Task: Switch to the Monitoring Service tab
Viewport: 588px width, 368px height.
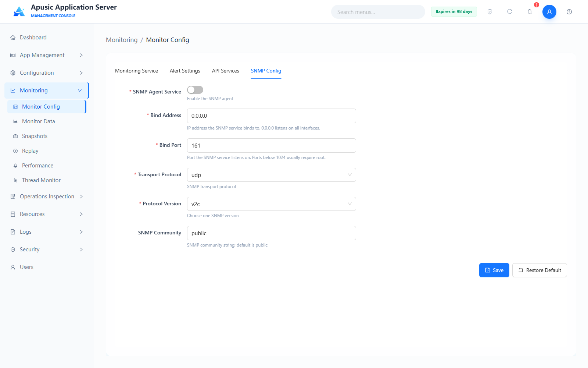Action: pos(136,71)
